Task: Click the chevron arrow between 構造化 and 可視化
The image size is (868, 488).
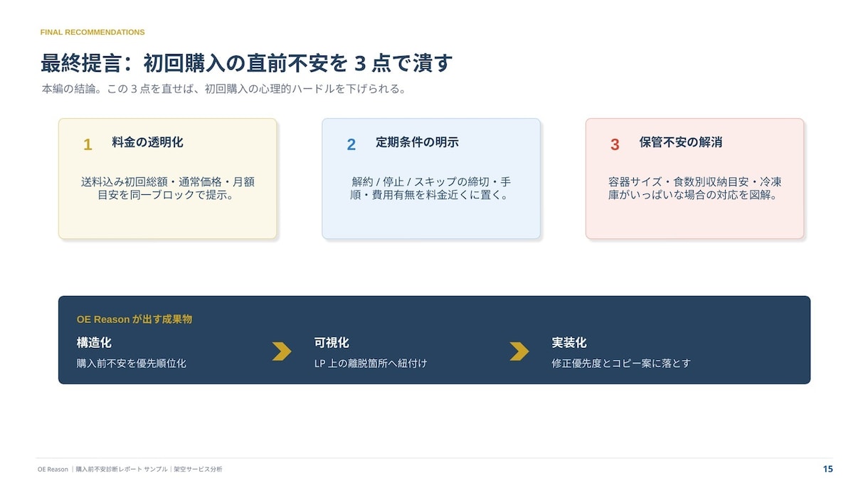Action: tap(282, 351)
